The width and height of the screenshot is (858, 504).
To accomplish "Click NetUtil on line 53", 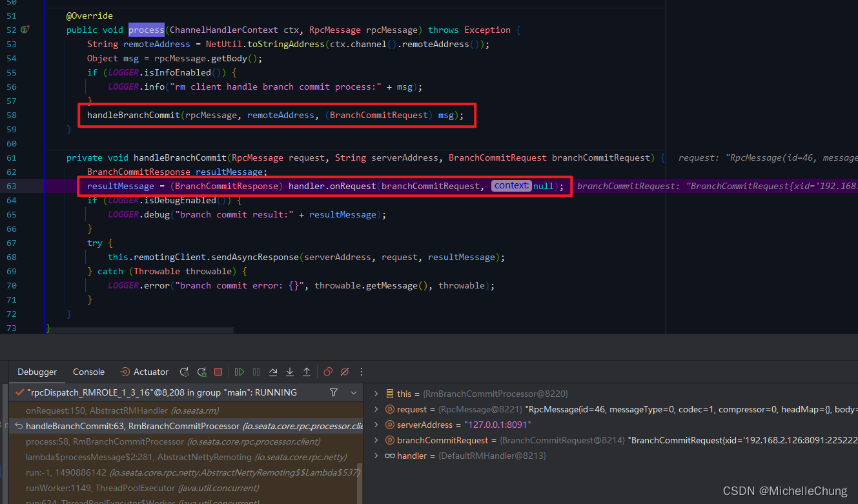I will pos(224,44).
